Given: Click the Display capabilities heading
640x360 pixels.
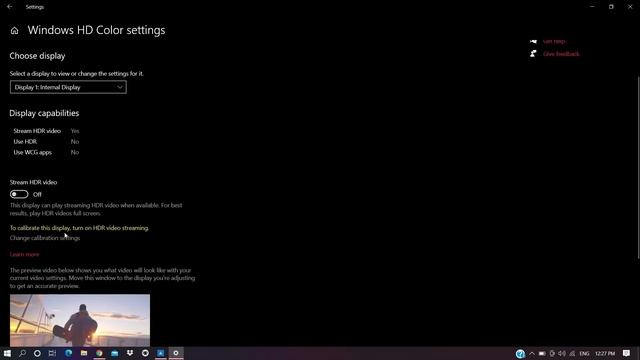Looking at the screenshot, I should (x=44, y=113).
